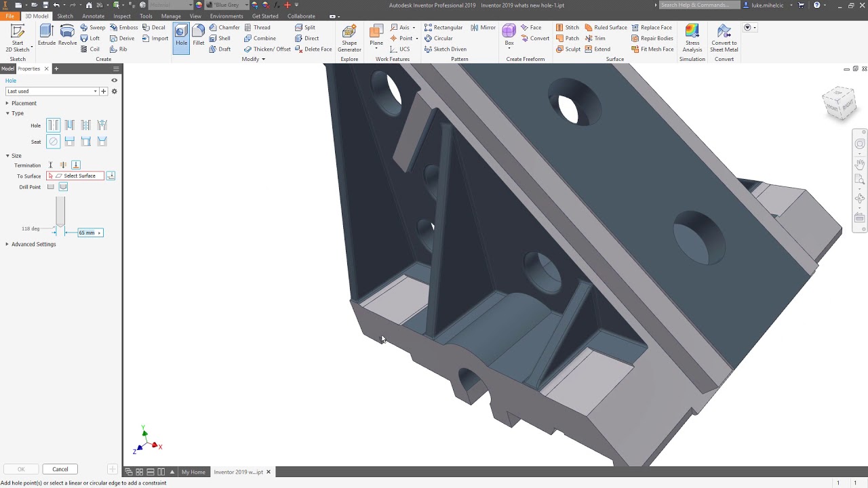The width and height of the screenshot is (868, 488).
Task: Create a Circular pattern
Action: pos(438,39)
